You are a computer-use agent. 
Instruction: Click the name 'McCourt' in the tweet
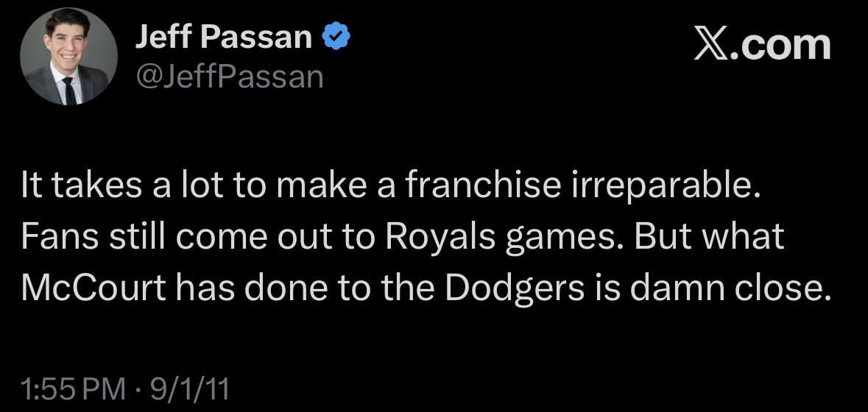click(x=93, y=288)
